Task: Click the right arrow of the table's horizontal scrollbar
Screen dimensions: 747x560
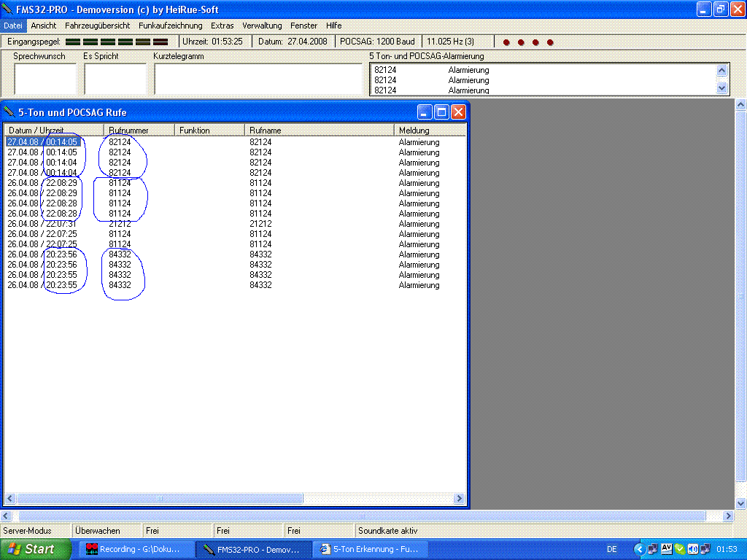Action: point(459,499)
